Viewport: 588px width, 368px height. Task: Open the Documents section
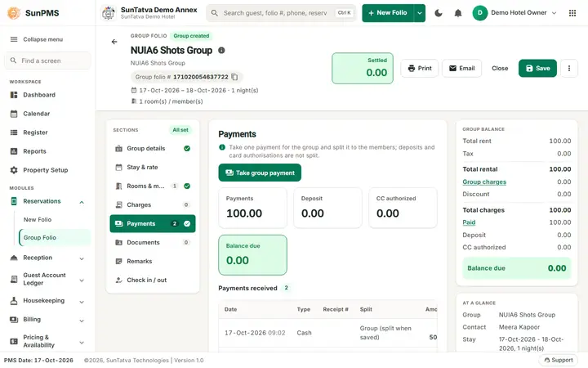click(x=153, y=243)
